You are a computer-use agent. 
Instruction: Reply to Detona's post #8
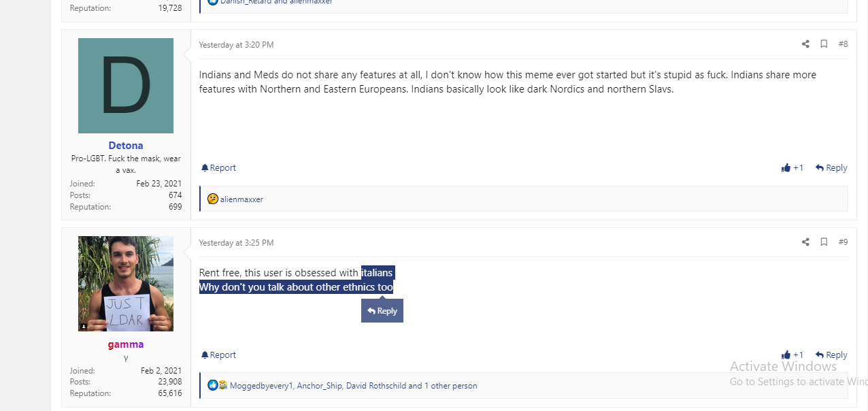click(x=831, y=168)
